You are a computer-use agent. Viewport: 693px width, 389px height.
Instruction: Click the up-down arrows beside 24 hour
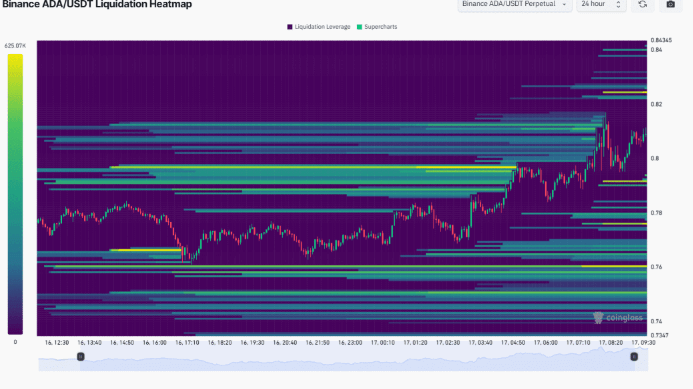click(618, 4)
